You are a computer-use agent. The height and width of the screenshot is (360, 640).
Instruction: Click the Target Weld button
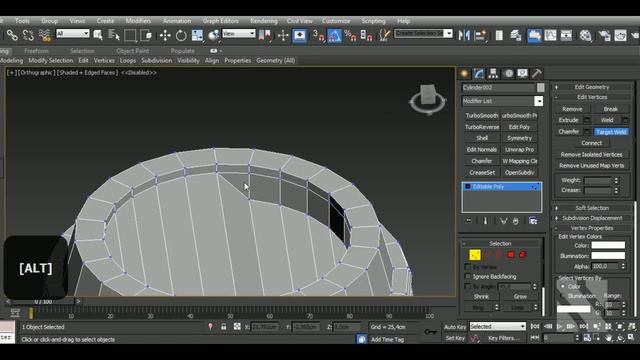coord(611,132)
